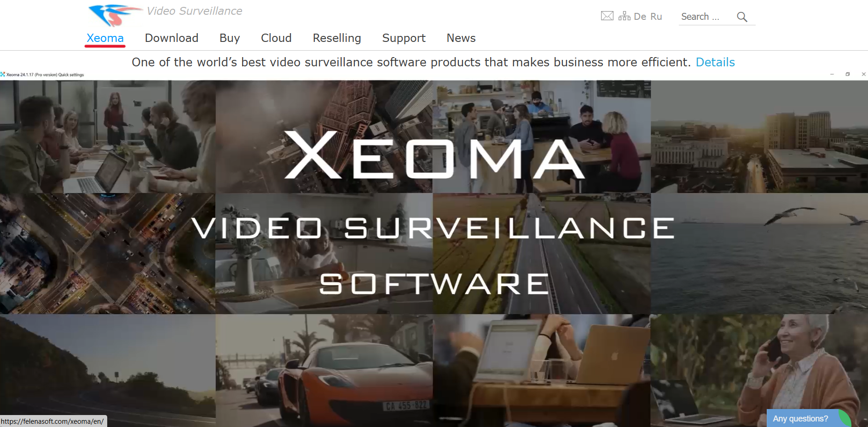Open the Download menu item
This screenshot has width=868, height=427.
point(172,38)
